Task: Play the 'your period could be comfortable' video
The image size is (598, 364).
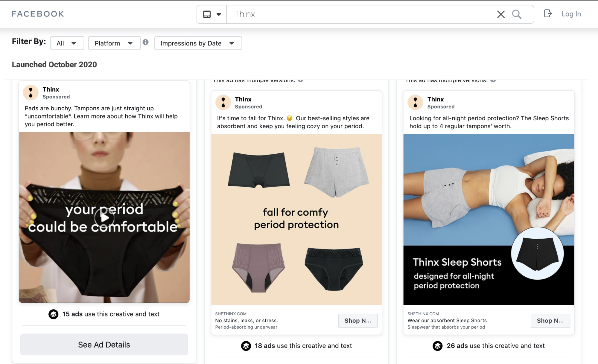Action: click(x=104, y=218)
